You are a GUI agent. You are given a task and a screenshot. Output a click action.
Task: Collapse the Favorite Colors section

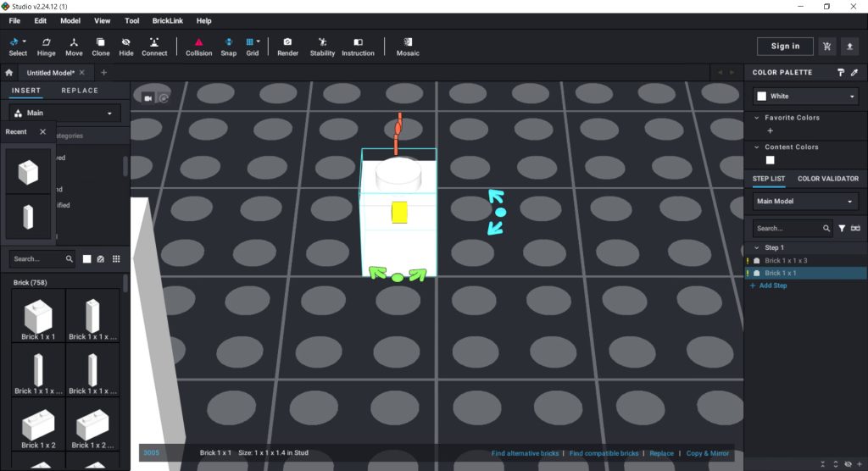(757, 118)
